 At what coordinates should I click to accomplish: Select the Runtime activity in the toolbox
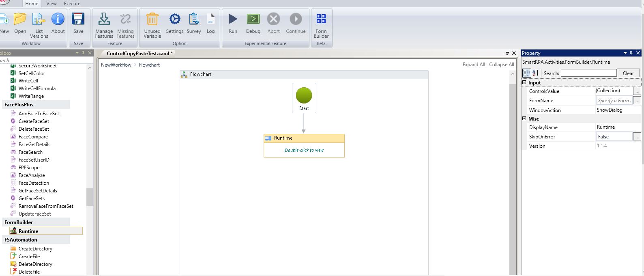point(28,231)
